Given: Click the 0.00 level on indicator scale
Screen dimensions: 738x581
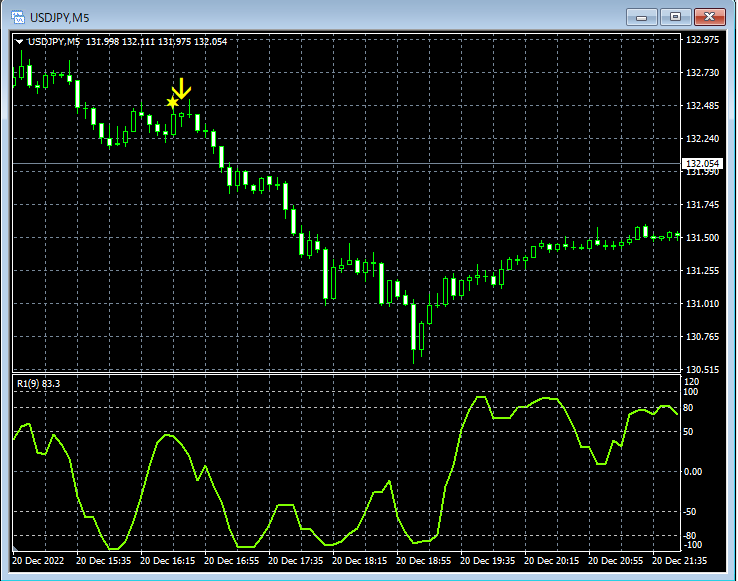Looking at the screenshot, I should (x=693, y=471).
